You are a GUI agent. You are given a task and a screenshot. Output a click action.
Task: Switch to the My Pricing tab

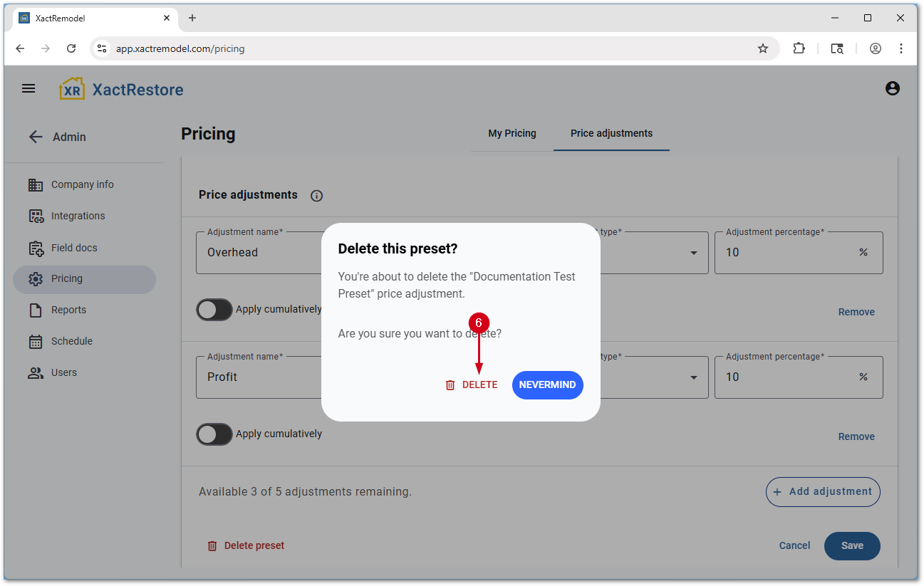tap(512, 133)
